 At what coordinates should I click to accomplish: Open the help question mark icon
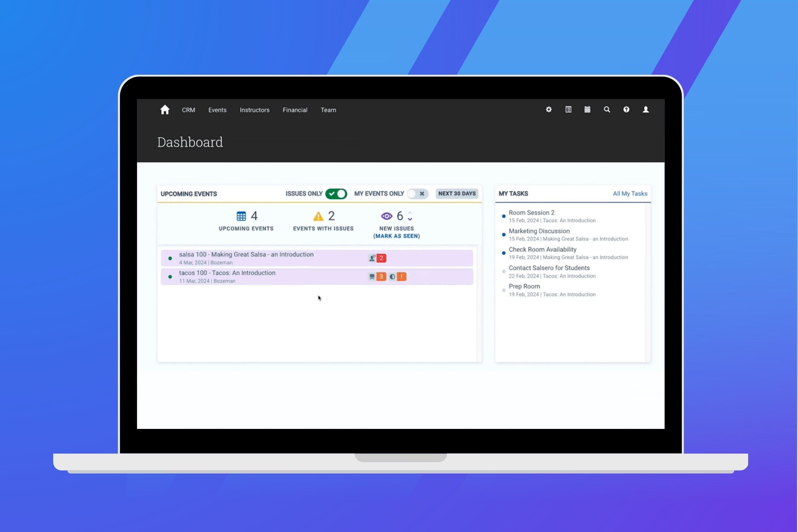[x=626, y=110]
